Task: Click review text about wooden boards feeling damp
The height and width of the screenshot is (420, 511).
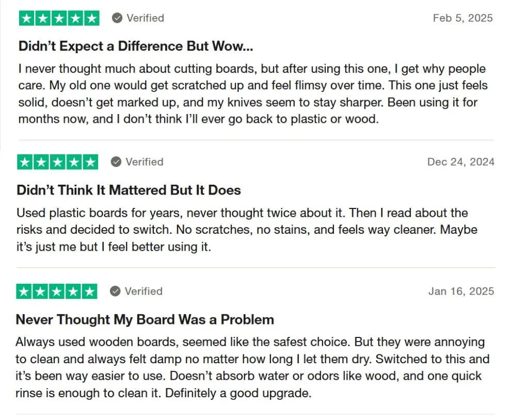Action: pyautogui.click(x=252, y=367)
